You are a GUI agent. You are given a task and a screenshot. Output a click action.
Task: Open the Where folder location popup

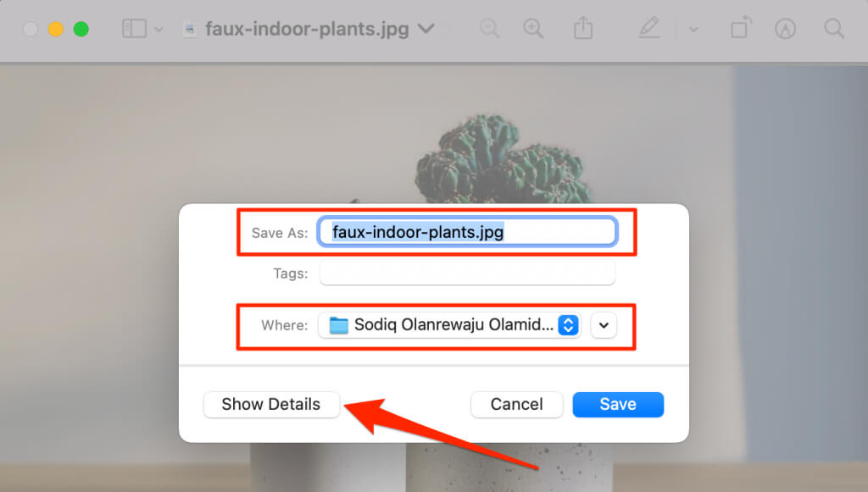(449, 325)
